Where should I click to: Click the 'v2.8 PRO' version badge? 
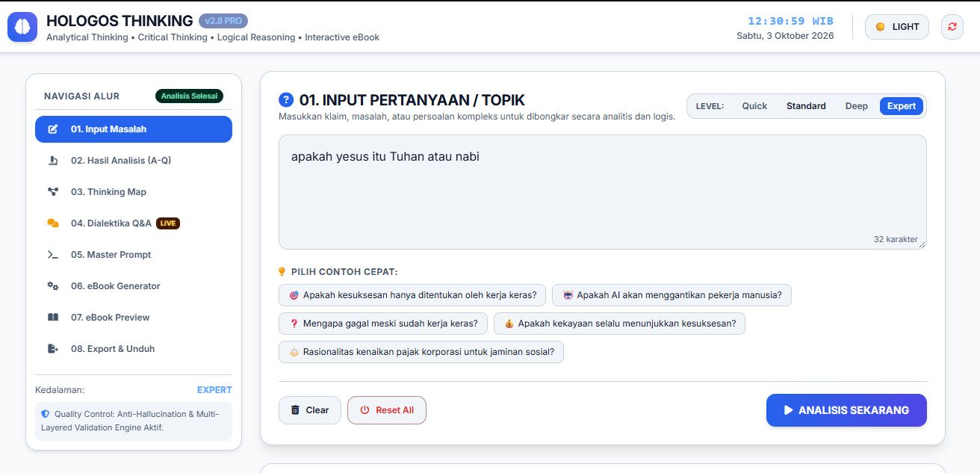coord(223,21)
